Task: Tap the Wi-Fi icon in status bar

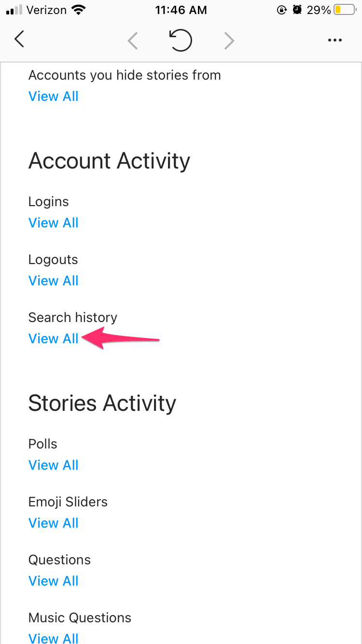Action: (x=77, y=10)
